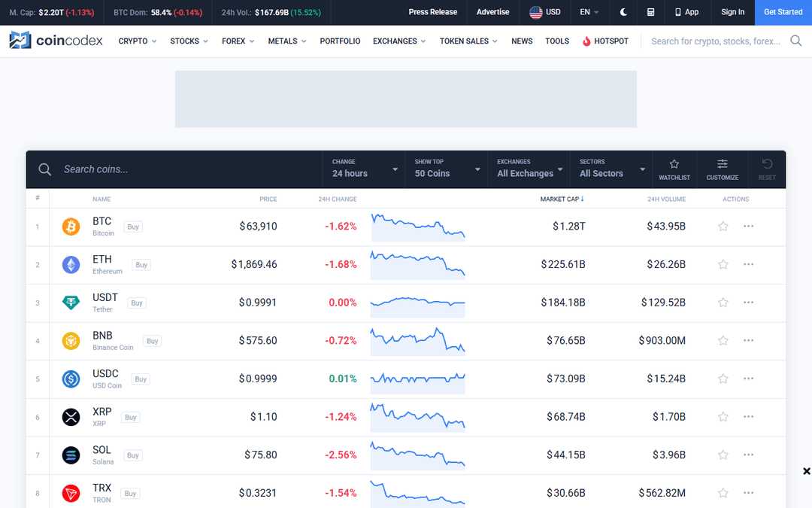Open the mobile App link

686,12
